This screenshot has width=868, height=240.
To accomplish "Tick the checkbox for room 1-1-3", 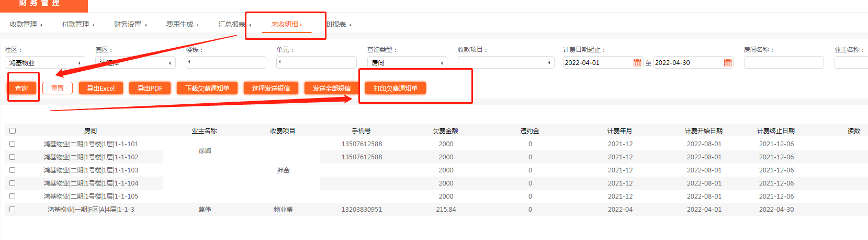I will (13, 209).
